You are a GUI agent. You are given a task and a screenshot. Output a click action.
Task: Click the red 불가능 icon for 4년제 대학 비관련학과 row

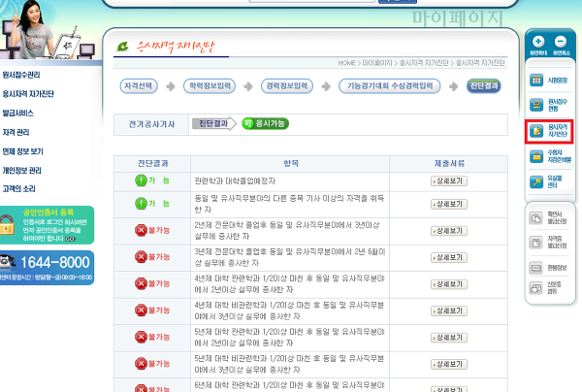pyautogui.click(x=141, y=310)
